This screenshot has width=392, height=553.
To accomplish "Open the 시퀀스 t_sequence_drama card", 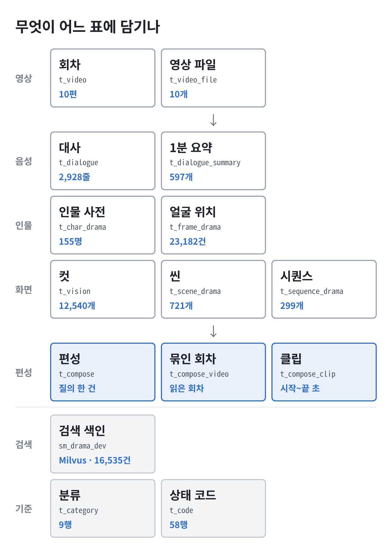I will (324, 289).
